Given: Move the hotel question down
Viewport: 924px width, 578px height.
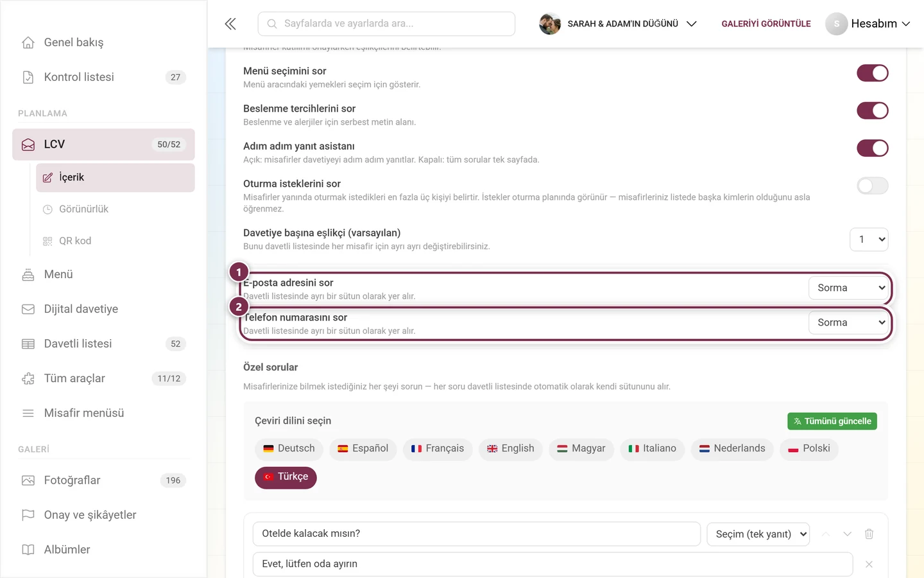Looking at the screenshot, I should 847,534.
